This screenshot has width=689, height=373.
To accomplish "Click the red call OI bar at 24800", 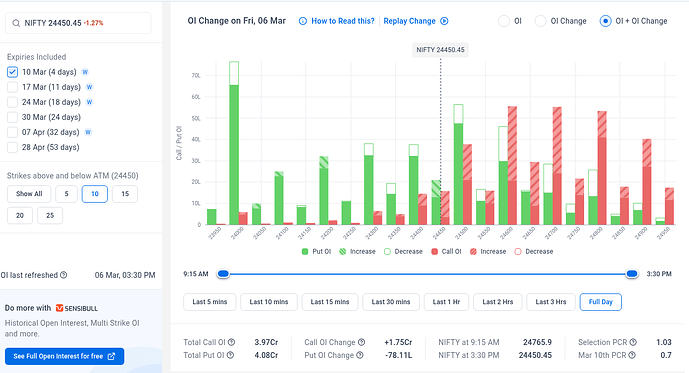I will pos(602,168).
